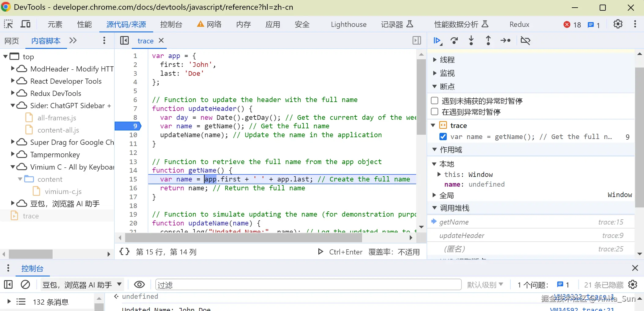
Task: Click the Step button
Action: [x=505, y=41]
